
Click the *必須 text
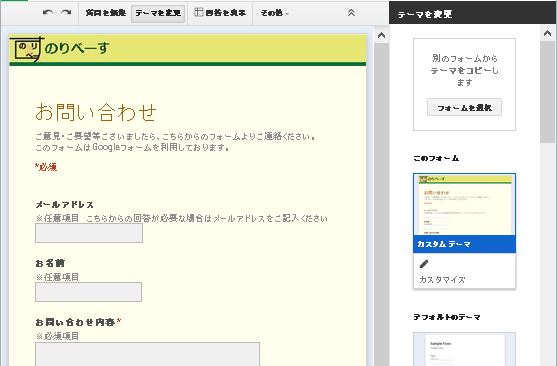(x=46, y=167)
